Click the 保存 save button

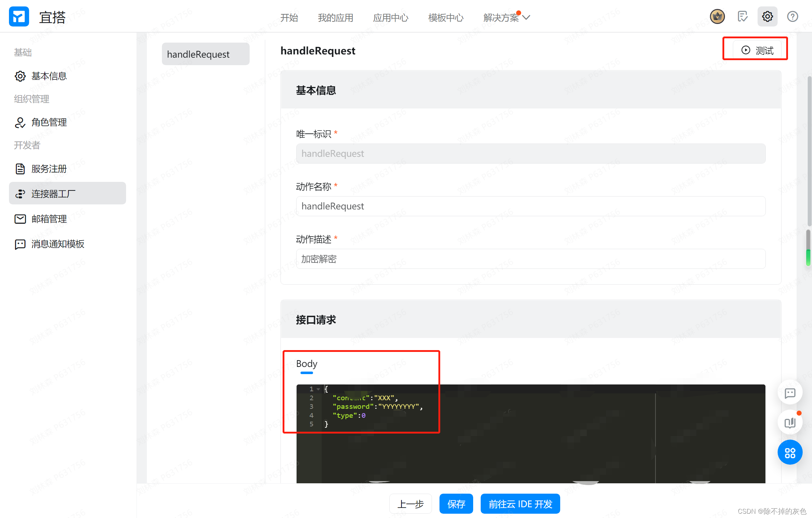pyautogui.click(x=456, y=504)
